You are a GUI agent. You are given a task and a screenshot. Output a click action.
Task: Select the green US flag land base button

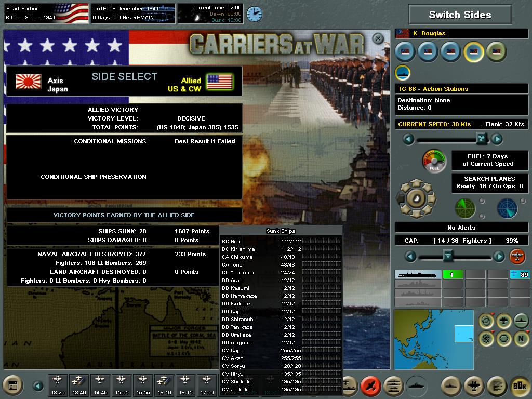pyautogui.click(x=497, y=52)
